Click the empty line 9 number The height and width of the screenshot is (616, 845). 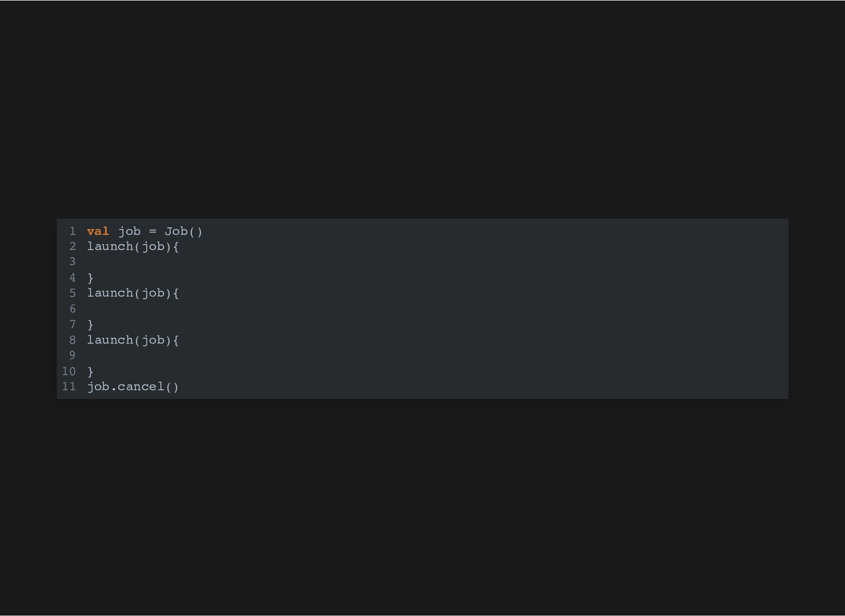(73, 356)
